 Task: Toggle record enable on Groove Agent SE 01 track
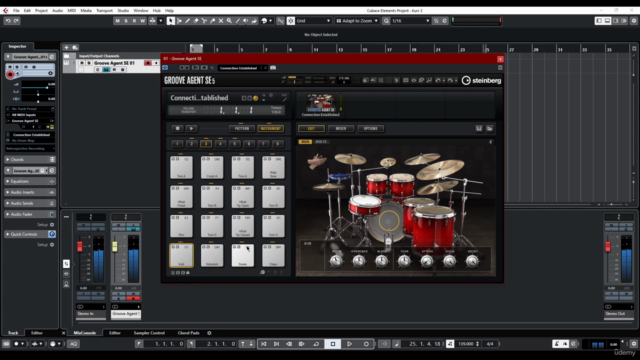[x=148, y=63]
